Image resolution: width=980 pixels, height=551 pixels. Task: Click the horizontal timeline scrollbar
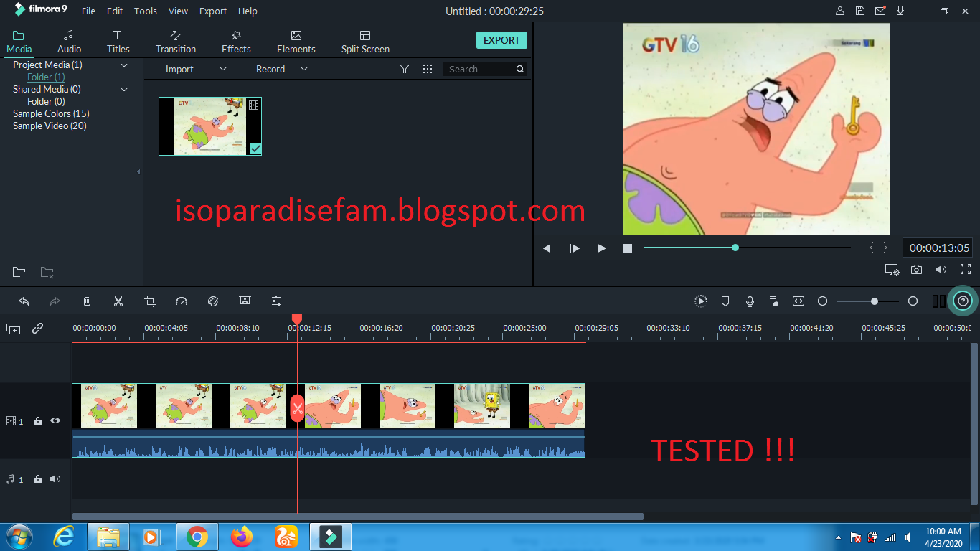pyautogui.click(x=358, y=517)
